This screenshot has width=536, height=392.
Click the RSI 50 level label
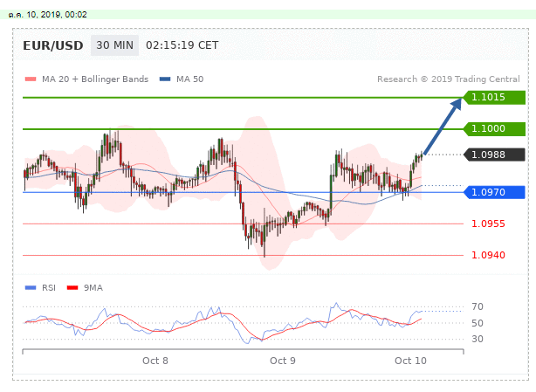click(478, 323)
